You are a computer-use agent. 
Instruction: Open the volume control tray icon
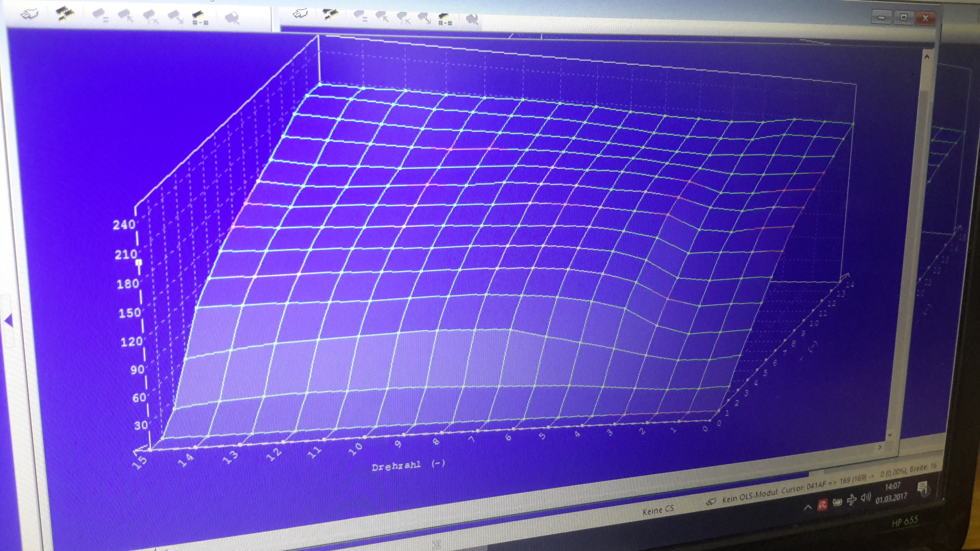pyautogui.click(x=866, y=498)
